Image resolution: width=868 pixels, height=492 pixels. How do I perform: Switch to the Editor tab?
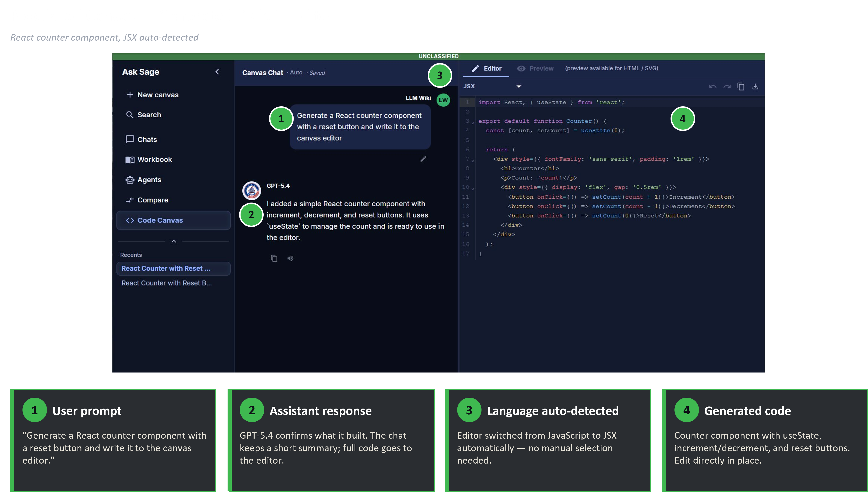click(486, 69)
